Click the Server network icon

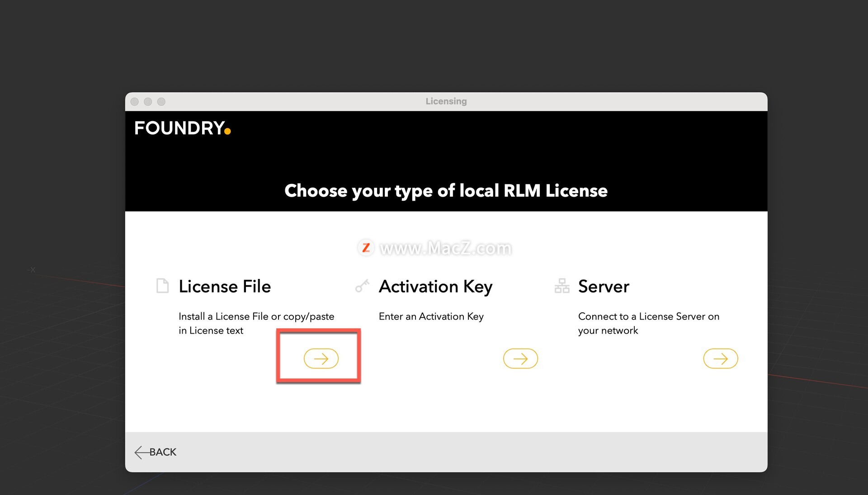click(561, 286)
